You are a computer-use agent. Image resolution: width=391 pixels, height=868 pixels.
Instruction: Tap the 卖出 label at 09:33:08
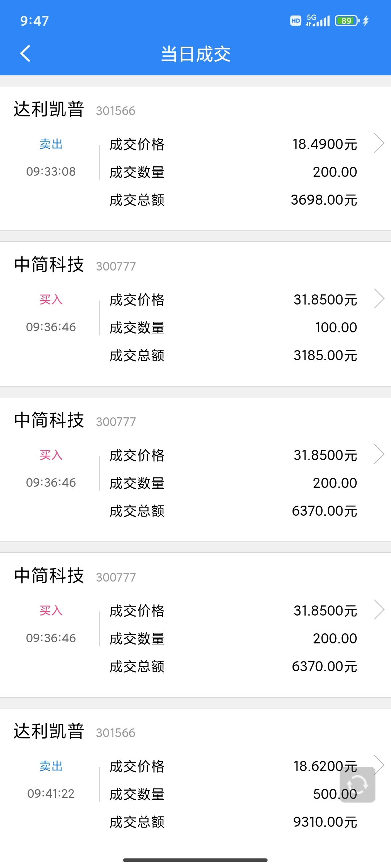click(x=51, y=144)
